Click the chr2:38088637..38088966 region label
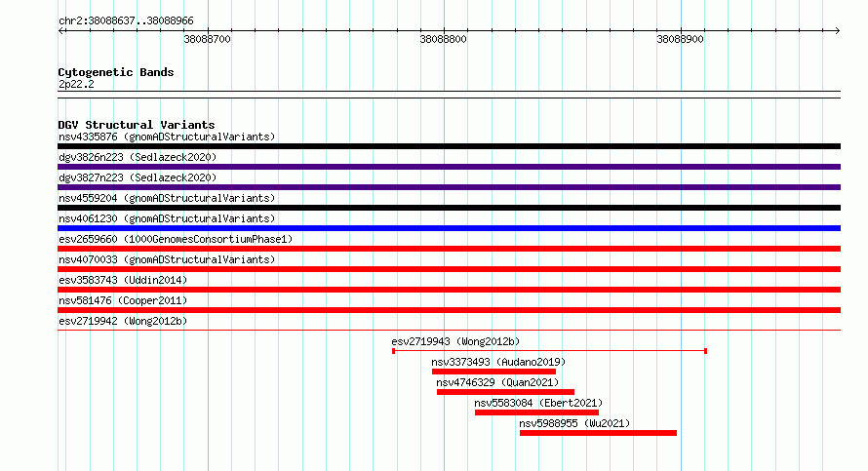This screenshot has height=471, width=868. pyautogui.click(x=126, y=21)
